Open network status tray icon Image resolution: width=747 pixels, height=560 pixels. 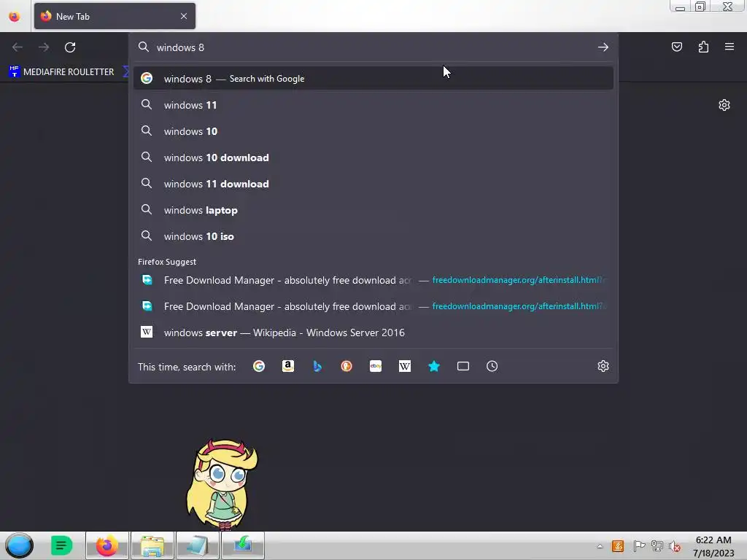tap(657, 546)
